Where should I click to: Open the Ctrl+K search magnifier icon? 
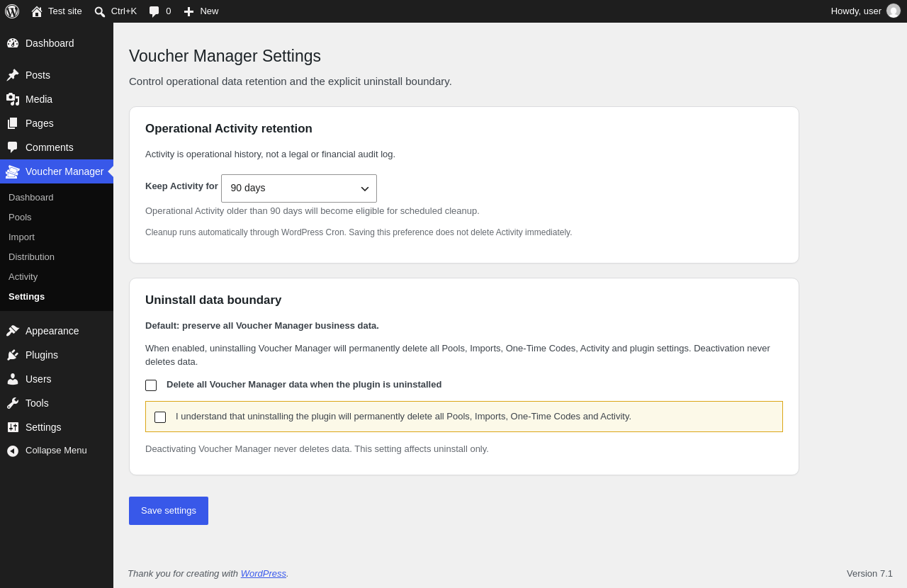tap(100, 11)
